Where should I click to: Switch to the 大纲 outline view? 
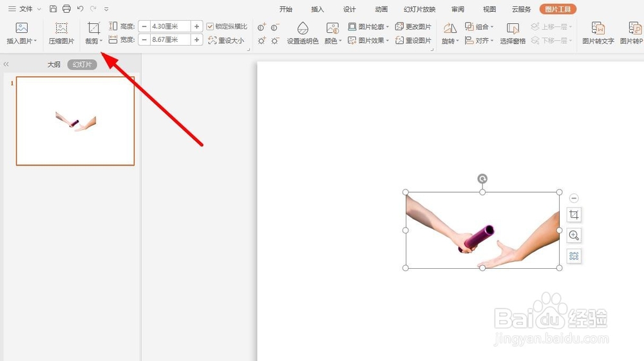pyautogui.click(x=54, y=64)
